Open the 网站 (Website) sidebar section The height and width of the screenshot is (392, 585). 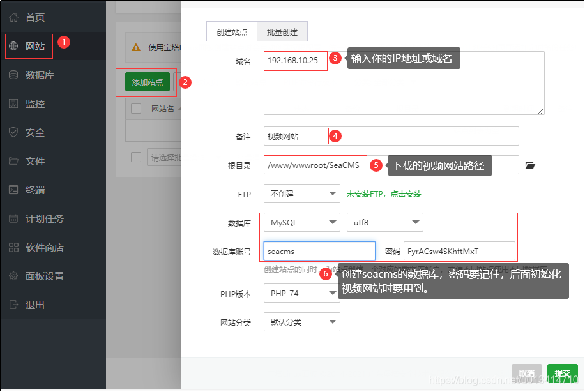click(x=28, y=46)
